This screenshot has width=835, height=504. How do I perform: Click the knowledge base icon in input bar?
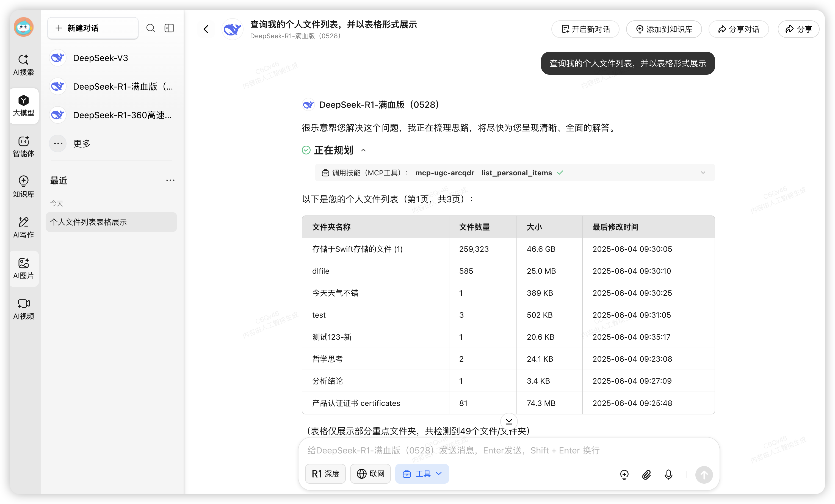pyautogui.click(x=624, y=475)
